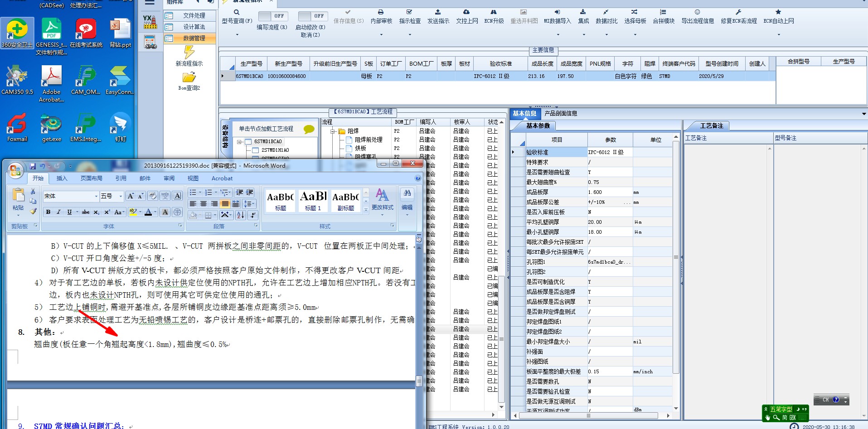
Task: Open 型号查询 search in EMS toolbar
Action: 237,17
